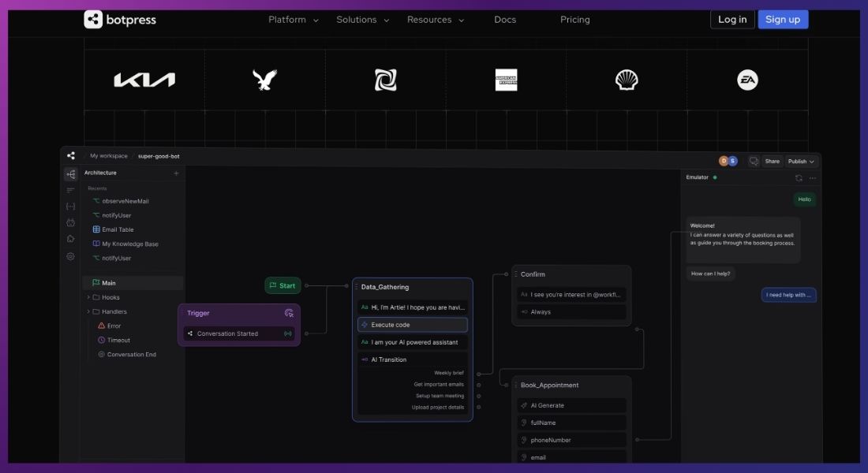868x473 pixels.
Task: Select the integrations puzzle sidebar icon
Action: coord(70,239)
